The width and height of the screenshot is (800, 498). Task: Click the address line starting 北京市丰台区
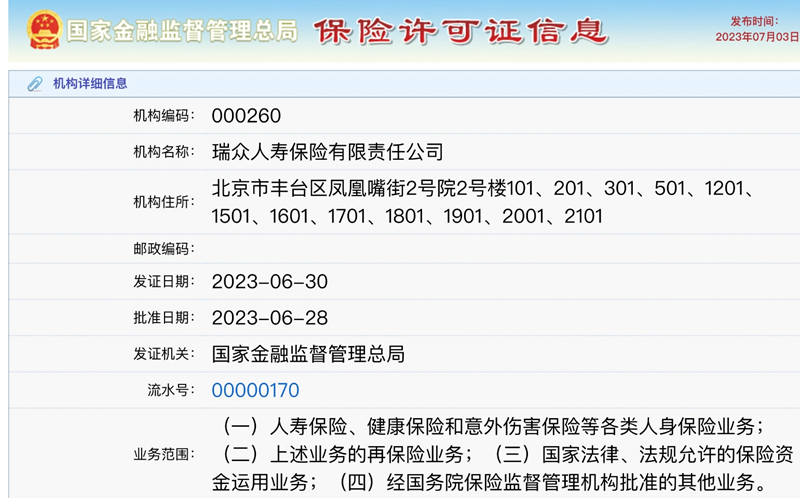pyautogui.click(x=484, y=189)
